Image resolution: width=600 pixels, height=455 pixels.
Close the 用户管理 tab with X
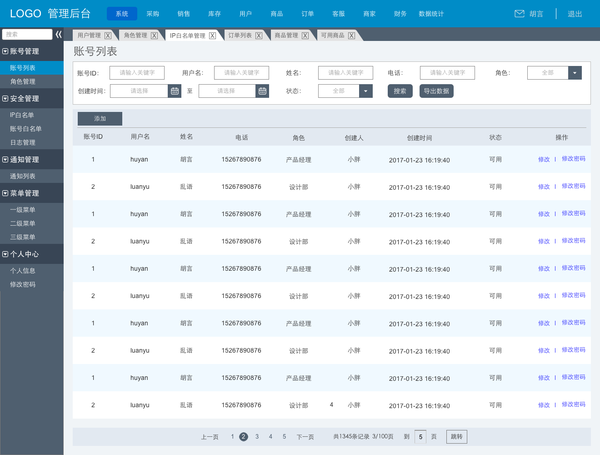tap(108, 36)
